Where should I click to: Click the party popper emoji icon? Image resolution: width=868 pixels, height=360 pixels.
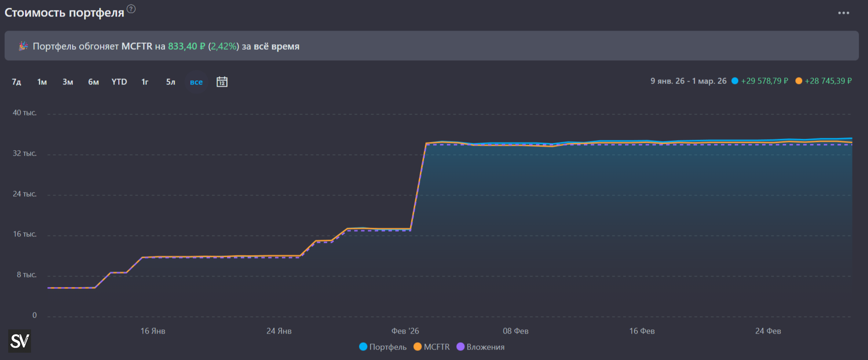23,46
